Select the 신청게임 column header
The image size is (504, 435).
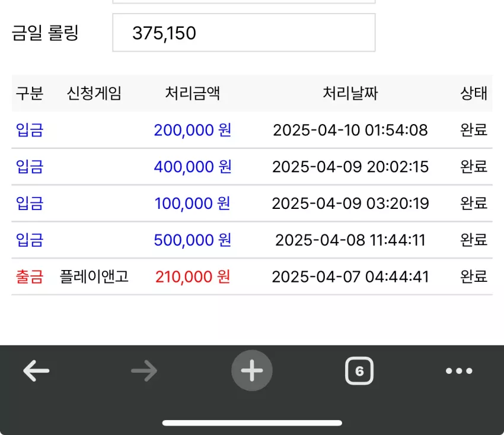point(94,93)
